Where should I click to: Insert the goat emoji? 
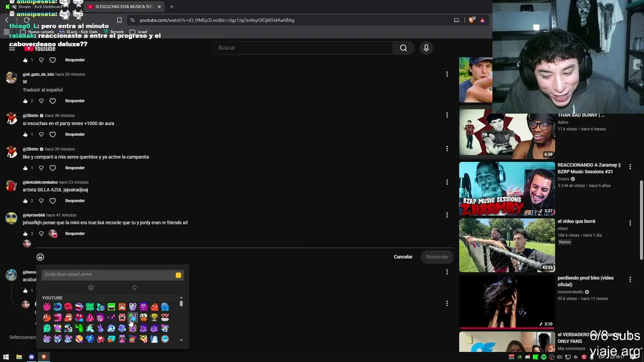[90, 328]
